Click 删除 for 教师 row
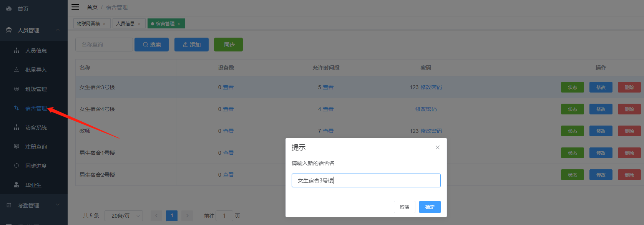The width and height of the screenshot is (644, 225). (x=629, y=131)
